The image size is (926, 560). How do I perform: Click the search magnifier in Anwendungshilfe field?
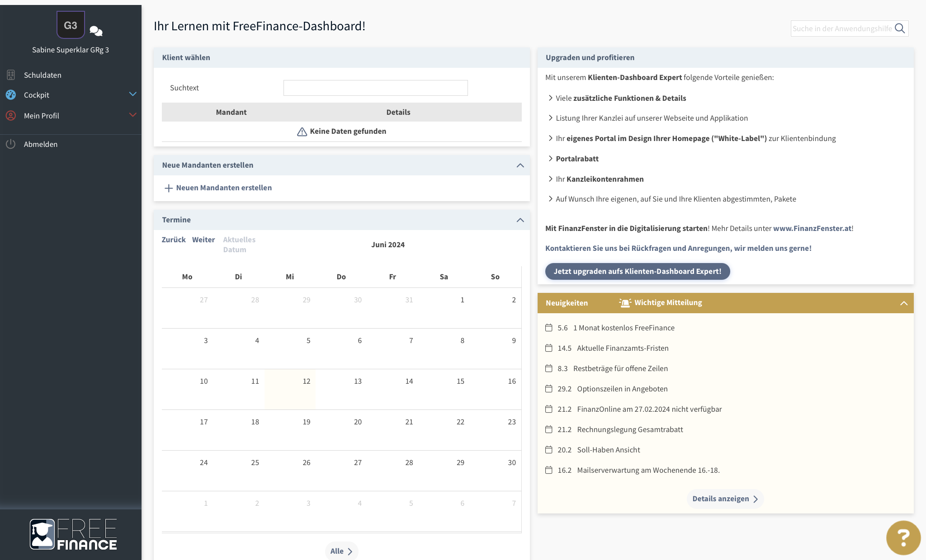[x=900, y=28]
